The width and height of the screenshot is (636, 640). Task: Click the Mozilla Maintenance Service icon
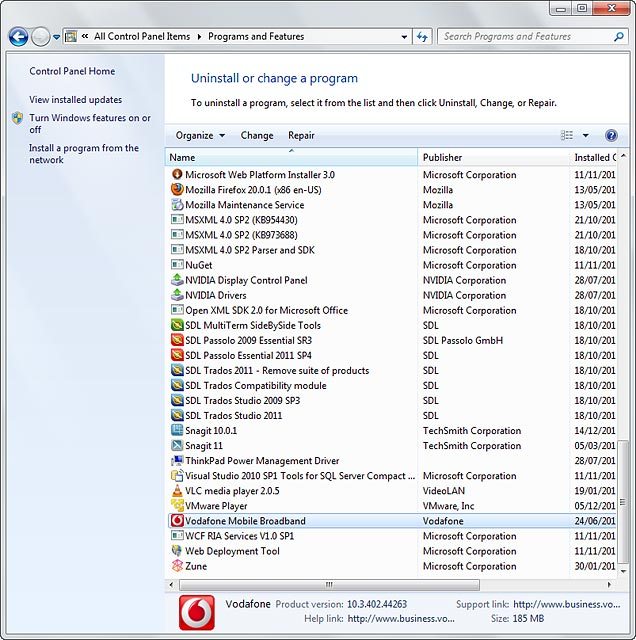[177, 204]
